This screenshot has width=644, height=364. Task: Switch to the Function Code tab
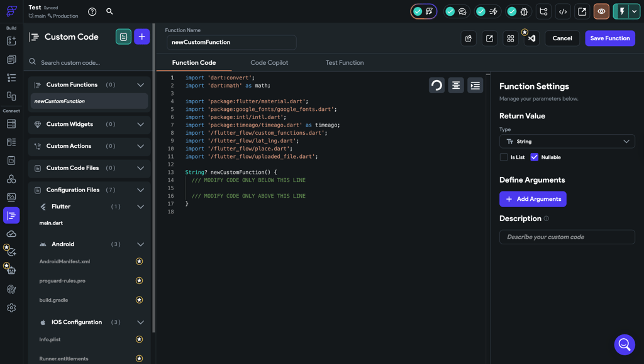point(194,62)
